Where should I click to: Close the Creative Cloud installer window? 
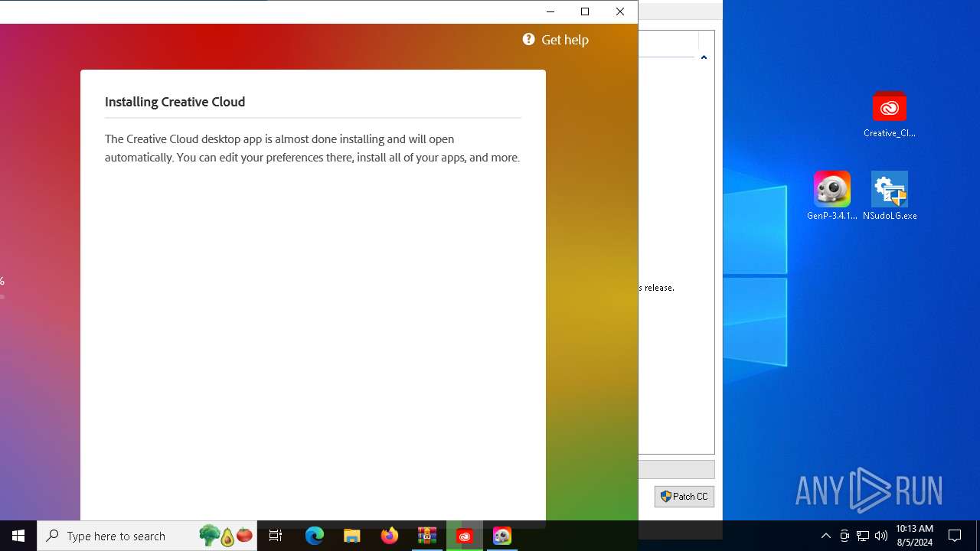pyautogui.click(x=620, y=11)
